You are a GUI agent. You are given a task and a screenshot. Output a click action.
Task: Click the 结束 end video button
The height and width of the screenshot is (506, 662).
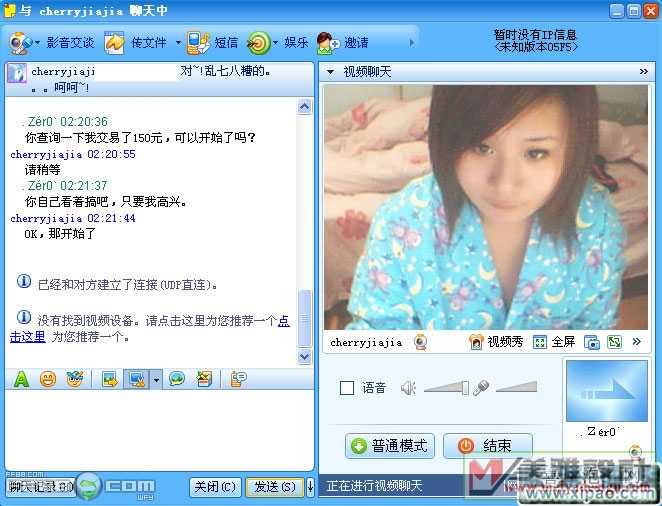[488, 446]
